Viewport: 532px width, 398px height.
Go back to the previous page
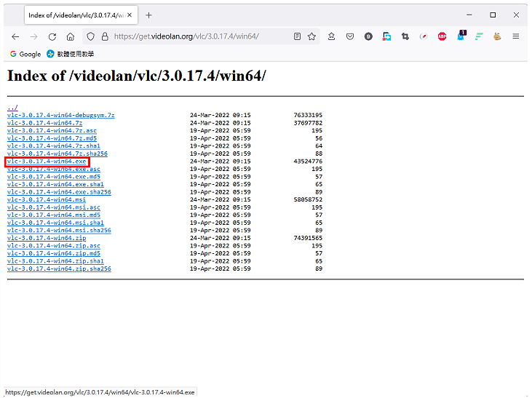point(15,36)
